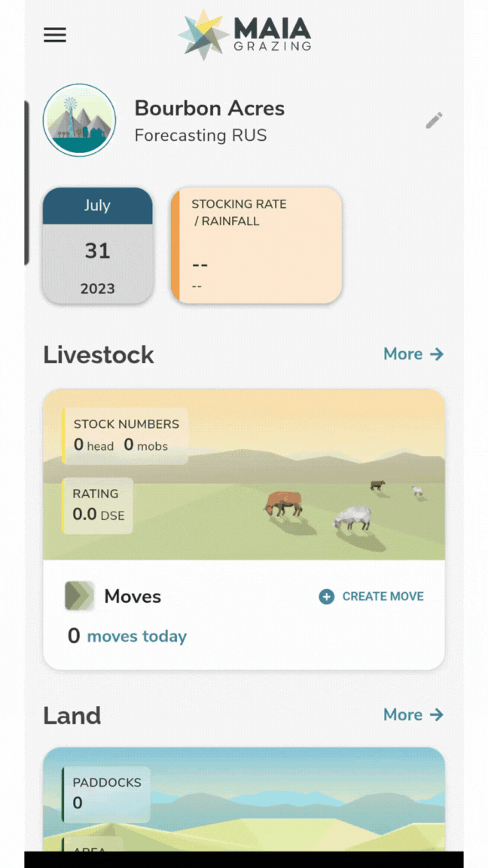Tap the Maia Grazing logo
Image resolution: width=488 pixels, height=868 pixels.
click(x=244, y=35)
